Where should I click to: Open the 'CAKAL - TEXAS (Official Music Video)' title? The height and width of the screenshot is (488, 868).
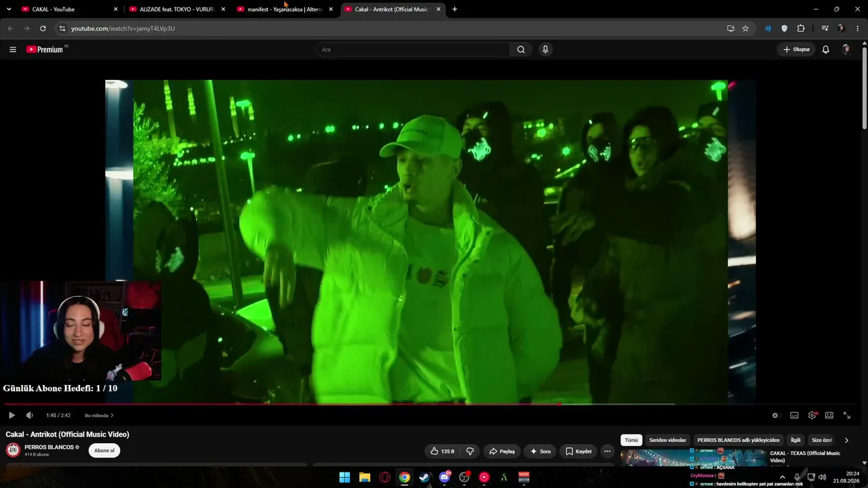[805, 456]
